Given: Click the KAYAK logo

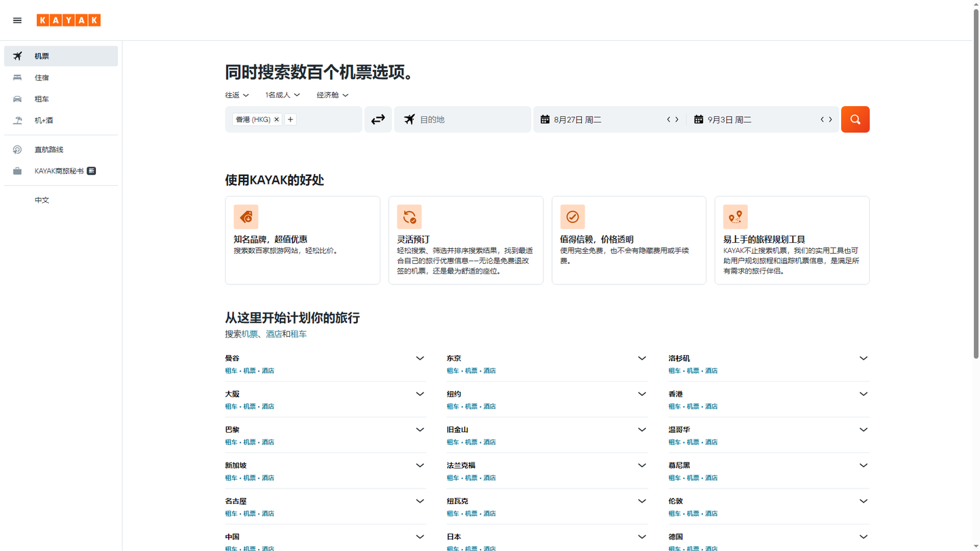Looking at the screenshot, I should point(69,20).
